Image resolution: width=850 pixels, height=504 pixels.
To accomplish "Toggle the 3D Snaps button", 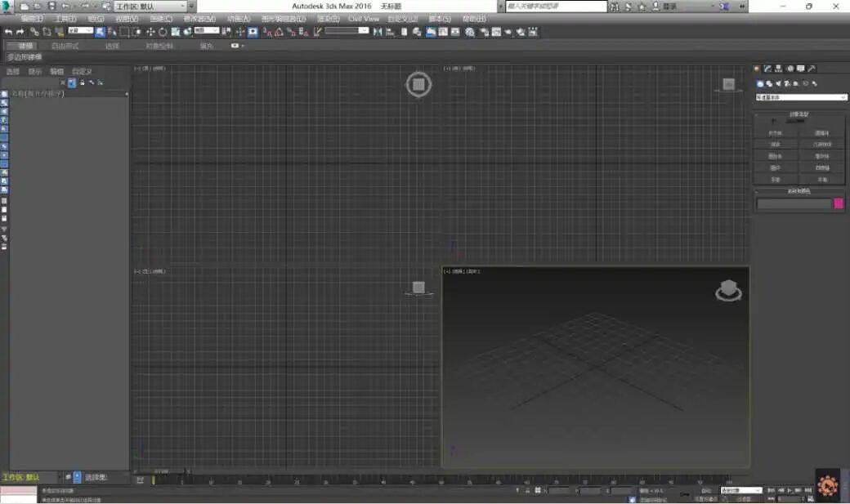I will [x=266, y=32].
